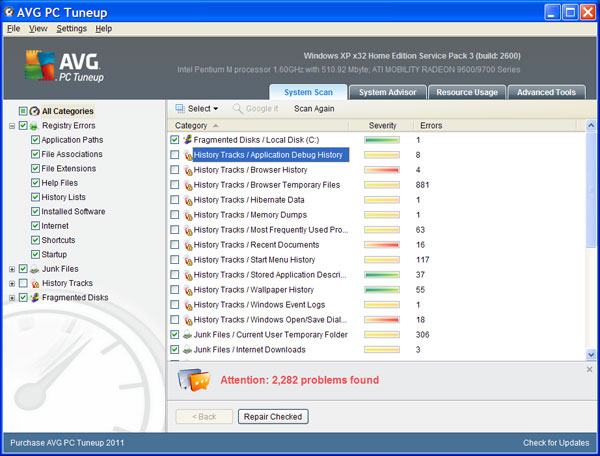Click the All Categories gauge icon
This screenshot has height=456, width=600.
tap(34, 111)
